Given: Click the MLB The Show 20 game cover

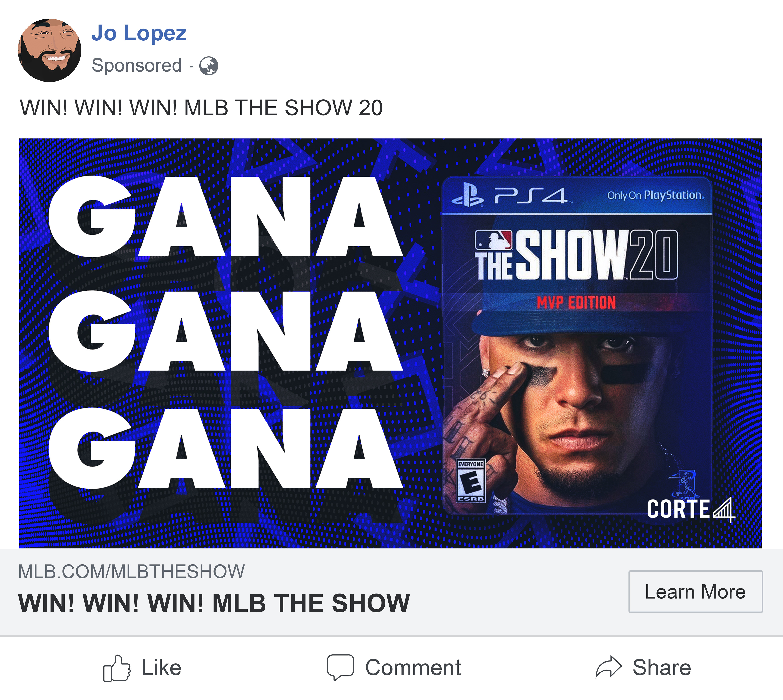Looking at the screenshot, I should click(x=577, y=345).
